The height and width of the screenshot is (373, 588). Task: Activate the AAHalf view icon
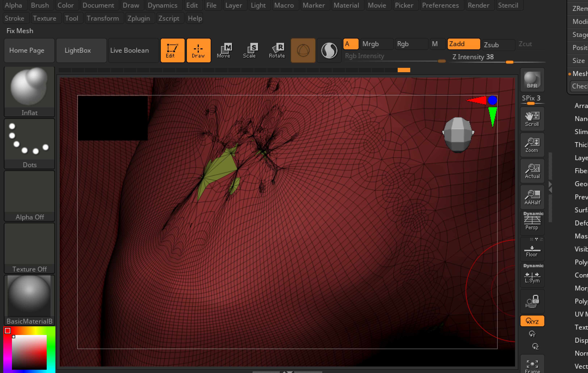point(532,197)
